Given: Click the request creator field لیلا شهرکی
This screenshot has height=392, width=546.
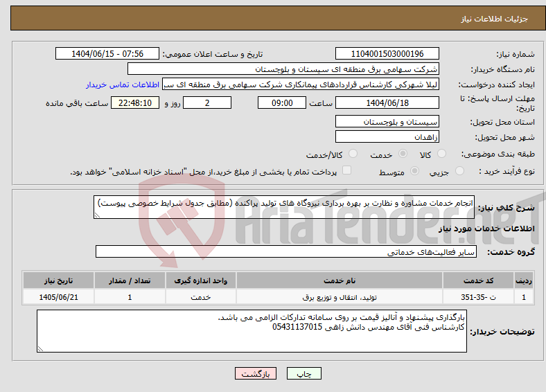Looking at the screenshot, I should click(x=301, y=84).
